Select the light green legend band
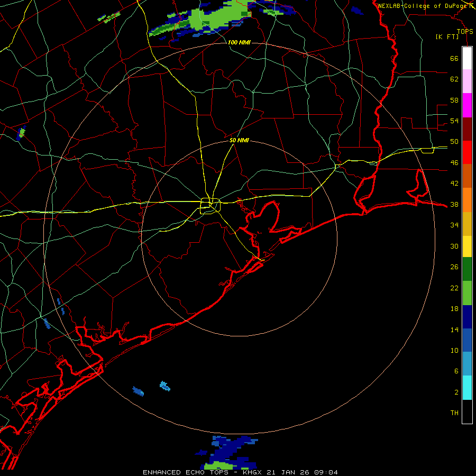Screen dimensions: 476x476 [x=467, y=293]
